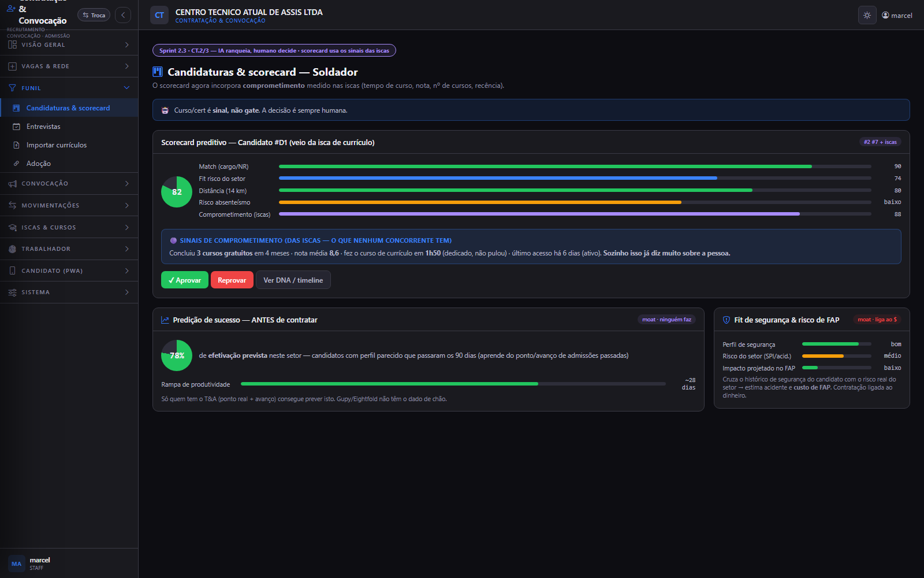The image size is (924, 578).
Task: Click the 78% efetivação donut chart
Action: [x=177, y=355]
